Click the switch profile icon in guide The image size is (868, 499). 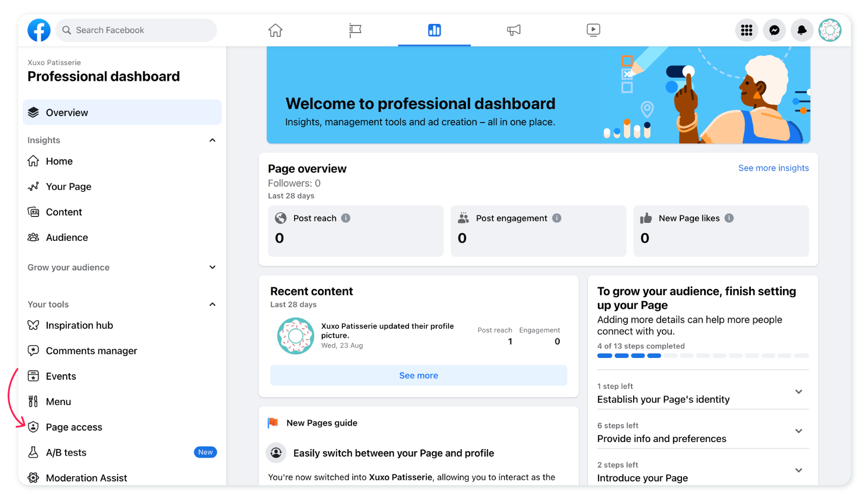pos(276,453)
